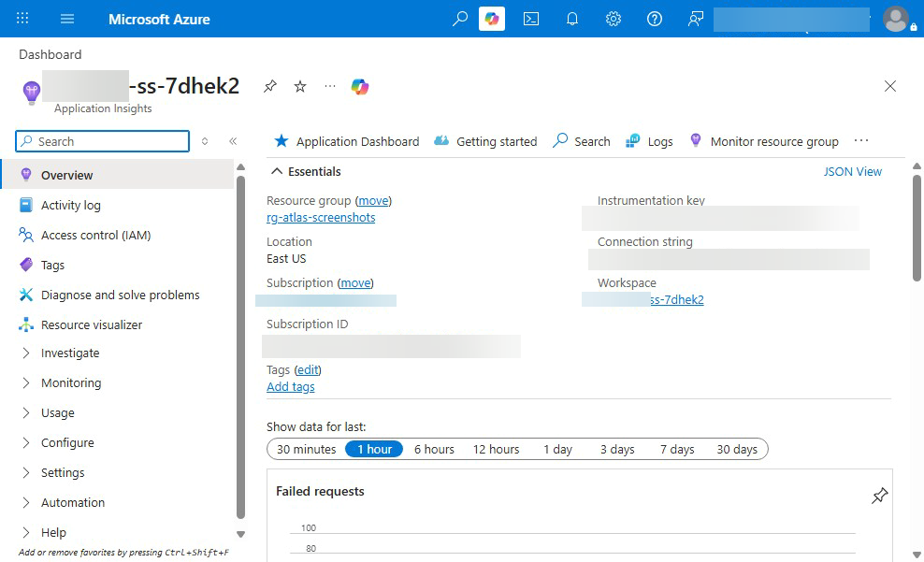The height and width of the screenshot is (562, 924).
Task: Select the 6 hours time range
Action: tap(434, 449)
